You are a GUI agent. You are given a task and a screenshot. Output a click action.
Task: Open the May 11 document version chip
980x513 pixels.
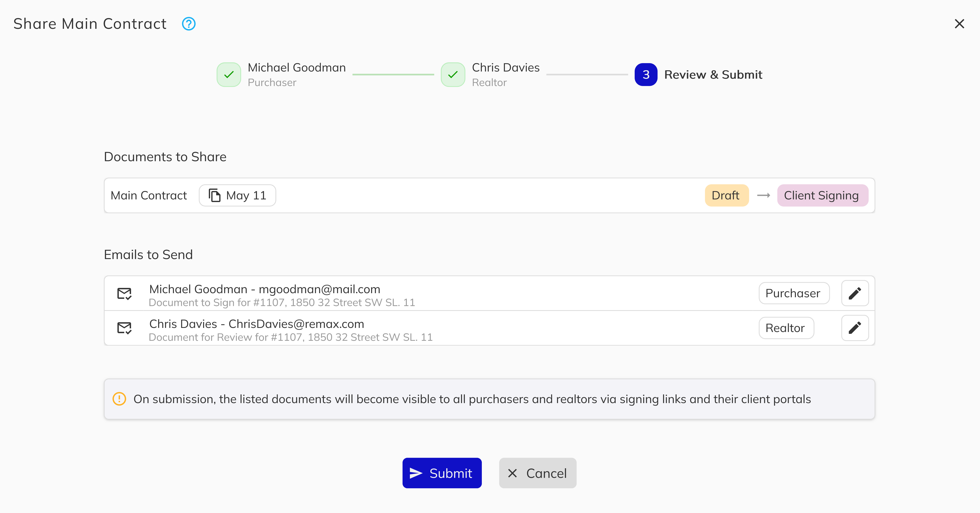pos(237,196)
